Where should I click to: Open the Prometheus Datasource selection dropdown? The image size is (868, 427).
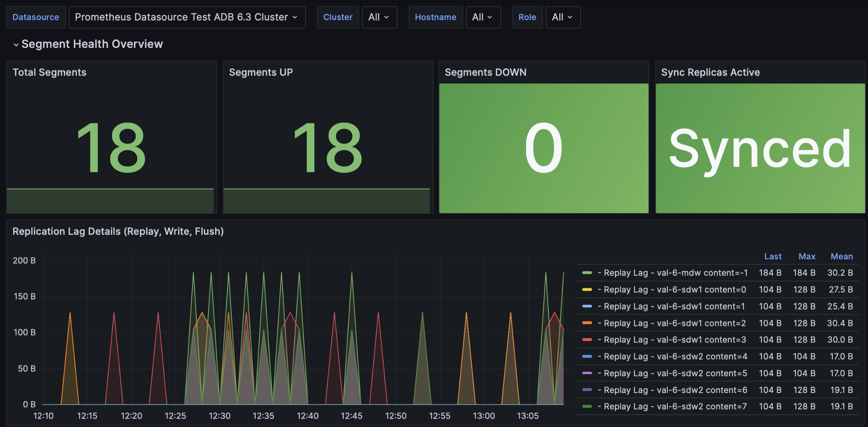tap(187, 17)
